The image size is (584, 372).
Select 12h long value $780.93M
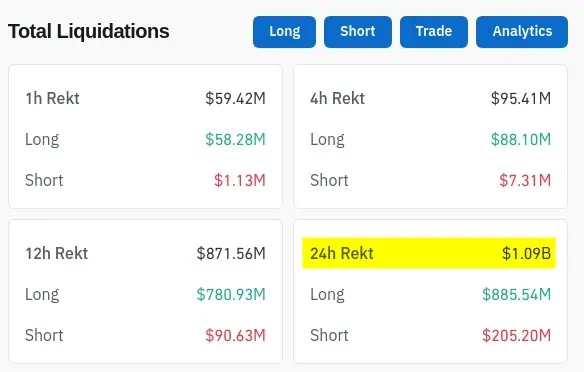[231, 295]
